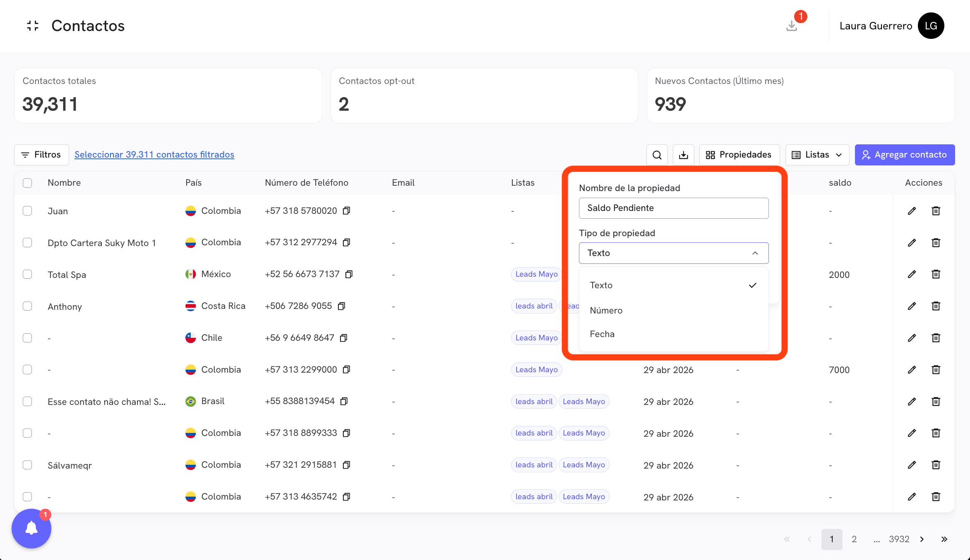Open the Listas dropdown

pos(817,155)
